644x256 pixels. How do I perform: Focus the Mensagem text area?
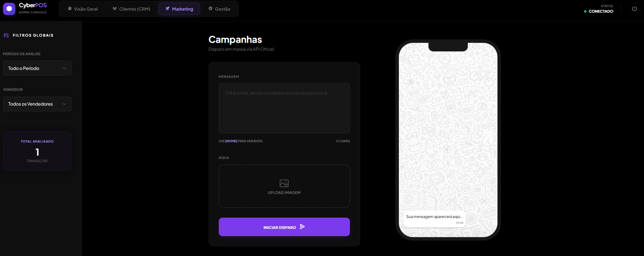point(284,108)
